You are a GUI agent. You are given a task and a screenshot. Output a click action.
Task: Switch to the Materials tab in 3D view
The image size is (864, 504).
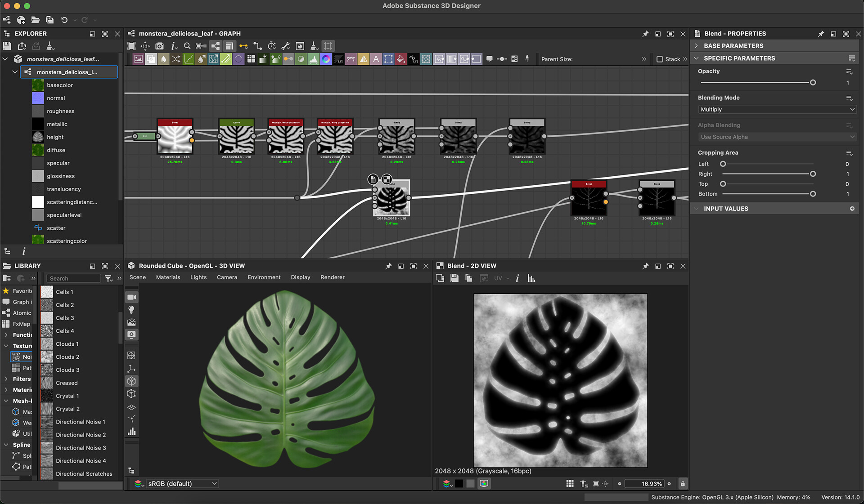[x=168, y=277]
